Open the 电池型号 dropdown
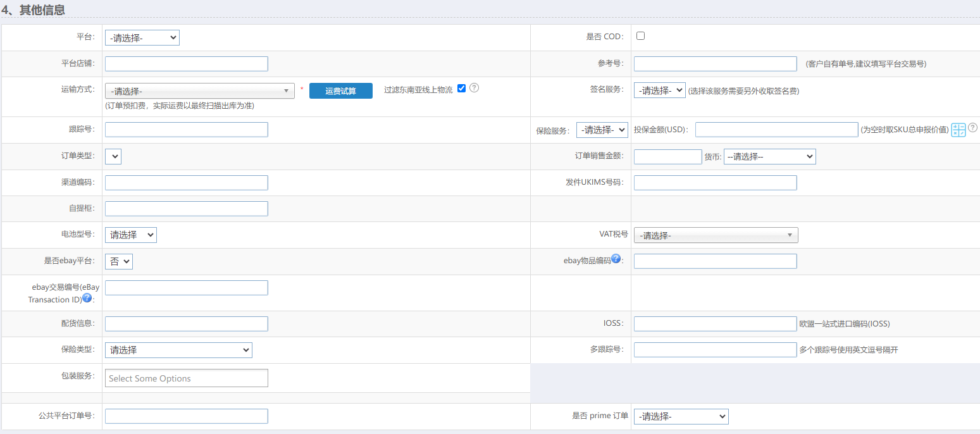The image size is (980, 434). [x=131, y=235]
